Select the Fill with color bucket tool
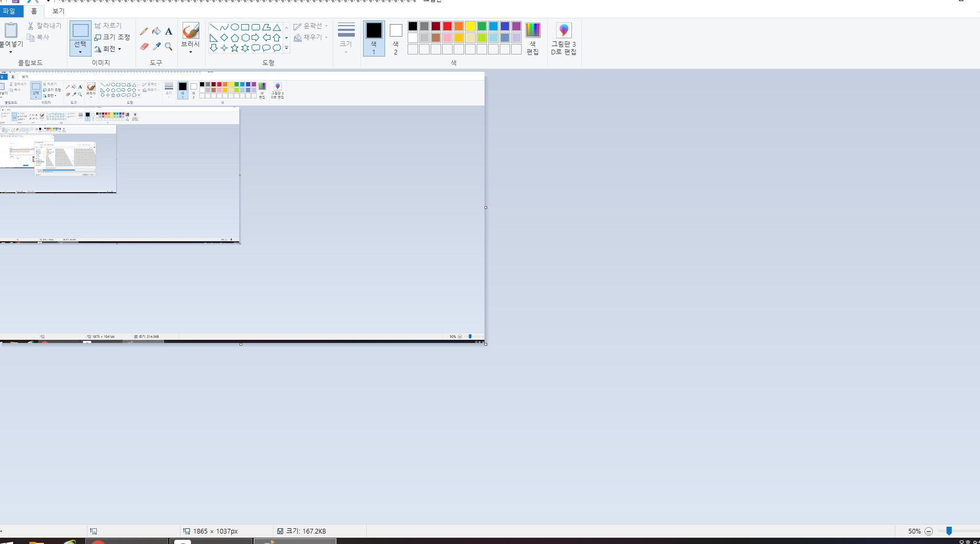 click(156, 31)
